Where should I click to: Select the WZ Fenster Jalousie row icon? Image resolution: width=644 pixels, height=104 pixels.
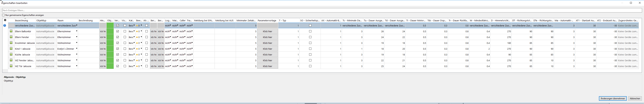(11, 60)
